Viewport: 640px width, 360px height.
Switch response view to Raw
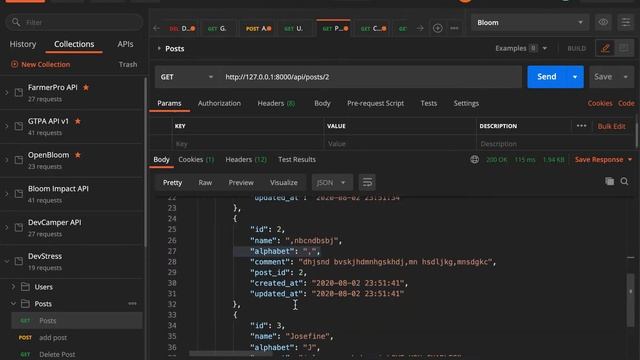pyautogui.click(x=205, y=182)
